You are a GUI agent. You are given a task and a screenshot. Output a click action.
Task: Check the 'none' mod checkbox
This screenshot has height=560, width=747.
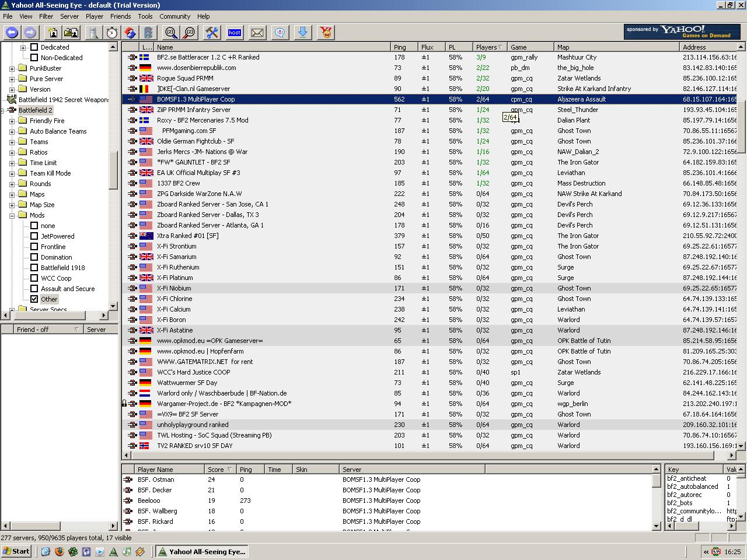pos(34,226)
